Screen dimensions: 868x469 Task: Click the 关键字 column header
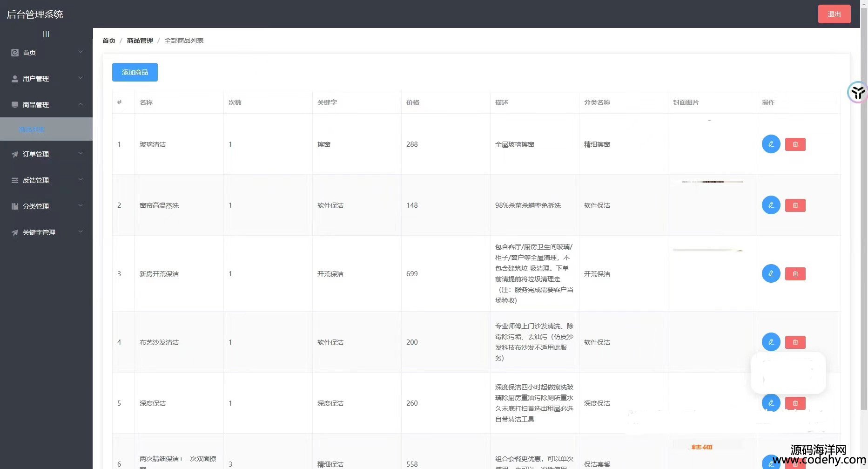(x=327, y=102)
